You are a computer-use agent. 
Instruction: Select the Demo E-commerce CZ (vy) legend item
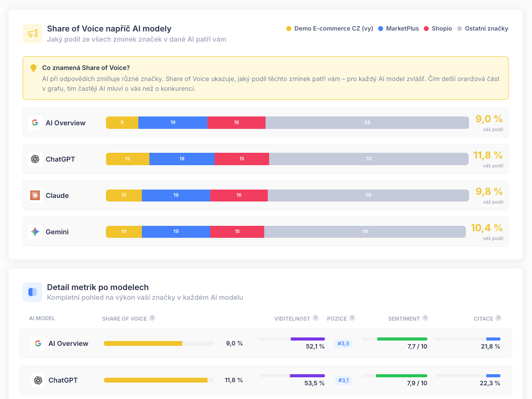(x=330, y=28)
